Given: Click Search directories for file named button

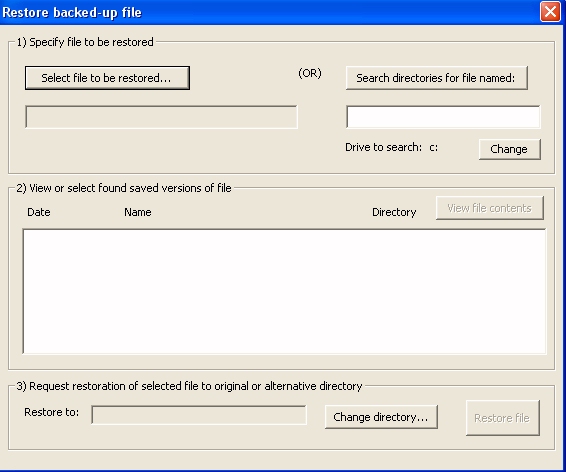Looking at the screenshot, I should click(x=437, y=78).
